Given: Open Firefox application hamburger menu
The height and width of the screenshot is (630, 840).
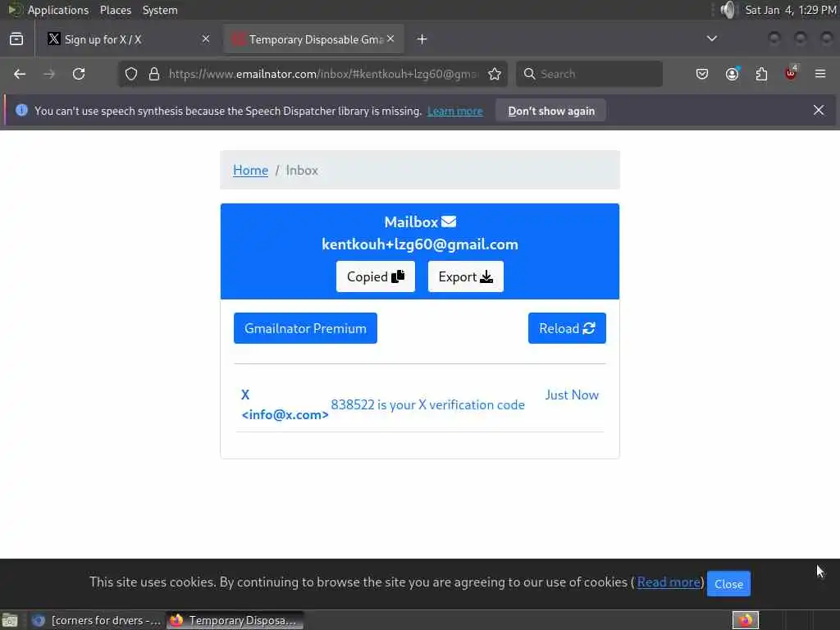Looking at the screenshot, I should 820,74.
